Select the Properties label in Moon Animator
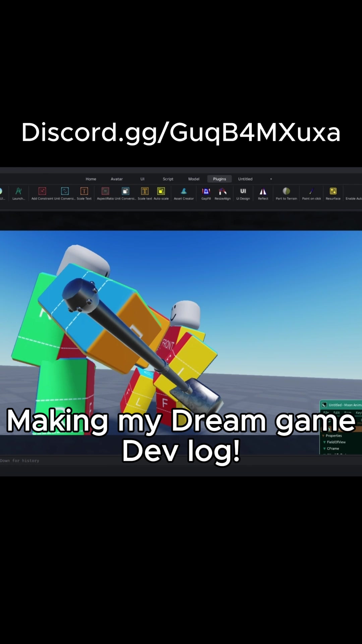 (x=334, y=436)
